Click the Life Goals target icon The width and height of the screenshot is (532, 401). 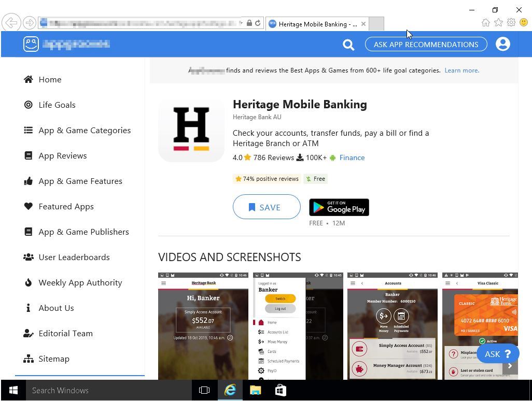pos(29,105)
